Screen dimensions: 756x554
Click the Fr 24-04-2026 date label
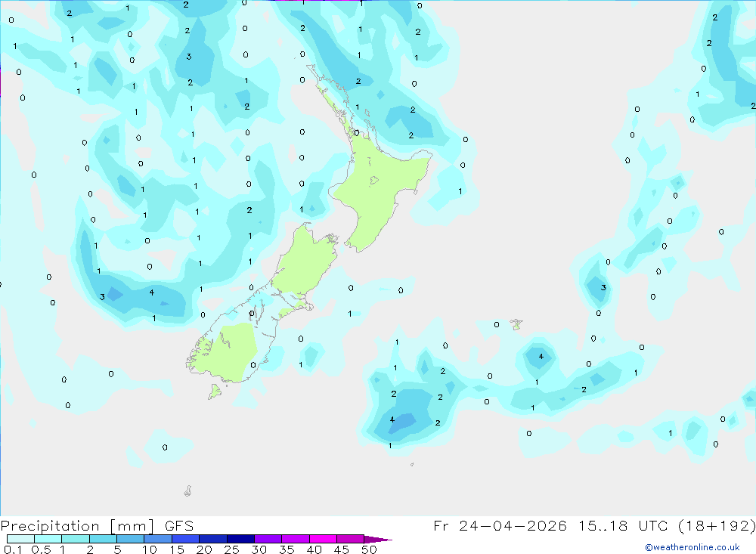(500, 525)
